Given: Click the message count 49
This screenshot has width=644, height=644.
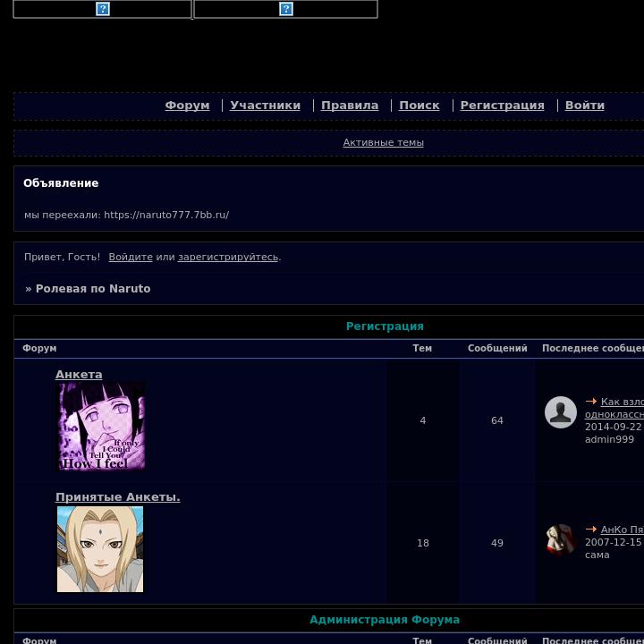Looking at the screenshot, I should [497, 543].
